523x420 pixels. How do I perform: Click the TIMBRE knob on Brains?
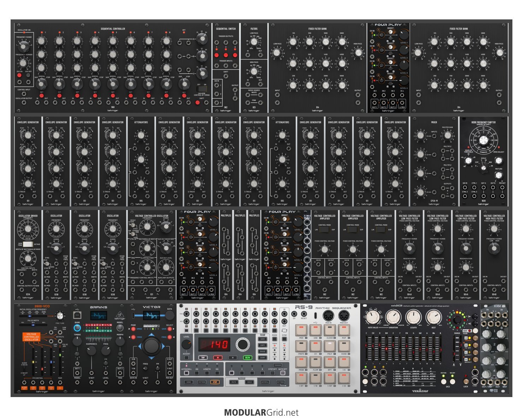coord(77,341)
